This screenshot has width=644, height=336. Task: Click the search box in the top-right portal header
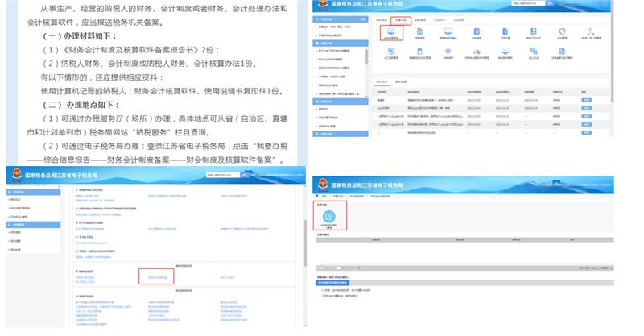528,3
